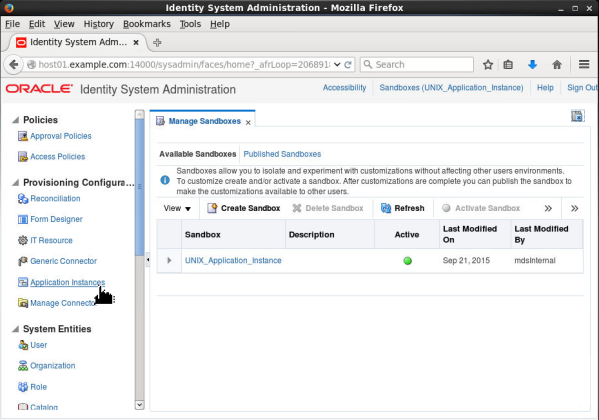599x420 pixels.
Task: Click the Application Instances icon
Action: [23, 282]
